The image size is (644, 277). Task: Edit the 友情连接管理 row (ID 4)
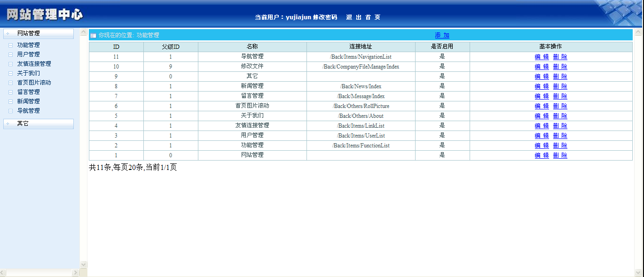[542, 126]
